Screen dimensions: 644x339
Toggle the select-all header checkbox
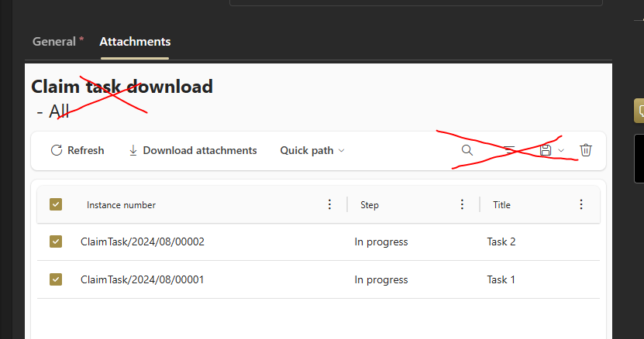pyautogui.click(x=56, y=204)
